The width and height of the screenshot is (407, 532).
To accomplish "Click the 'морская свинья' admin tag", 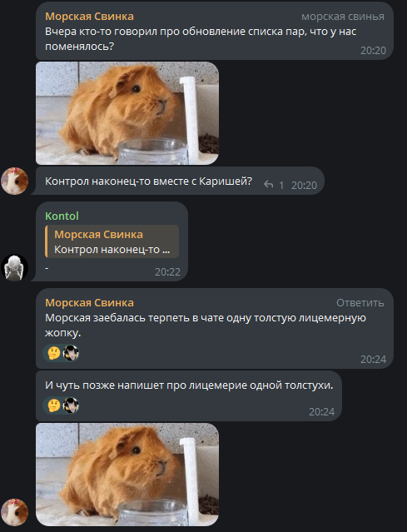I will pyautogui.click(x=343, y=17).
